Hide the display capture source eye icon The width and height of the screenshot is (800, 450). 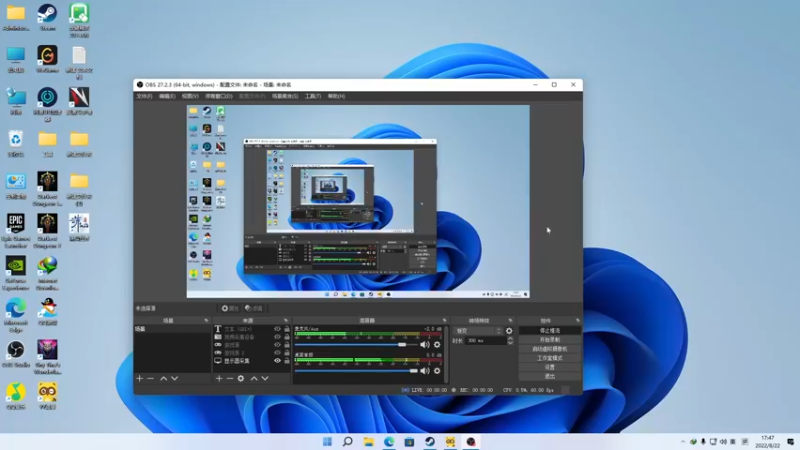click(277, 361)
